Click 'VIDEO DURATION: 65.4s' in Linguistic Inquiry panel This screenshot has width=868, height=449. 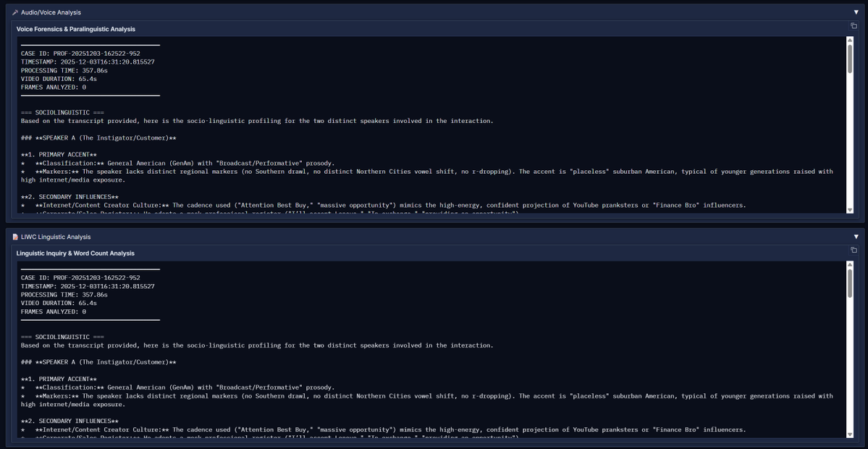[x=59, y=303]
